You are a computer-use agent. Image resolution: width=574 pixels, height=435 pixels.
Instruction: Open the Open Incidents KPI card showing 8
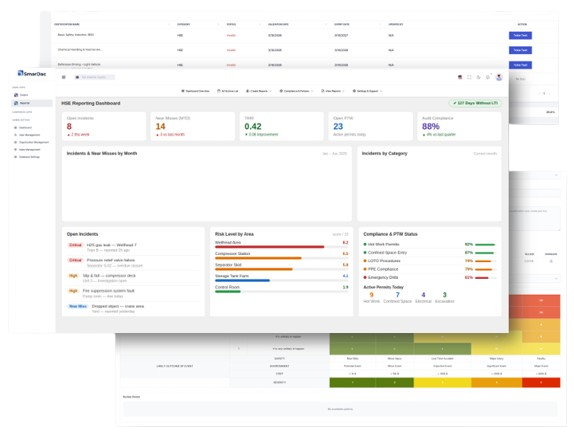pyautogui.click(x=104, y=126)
